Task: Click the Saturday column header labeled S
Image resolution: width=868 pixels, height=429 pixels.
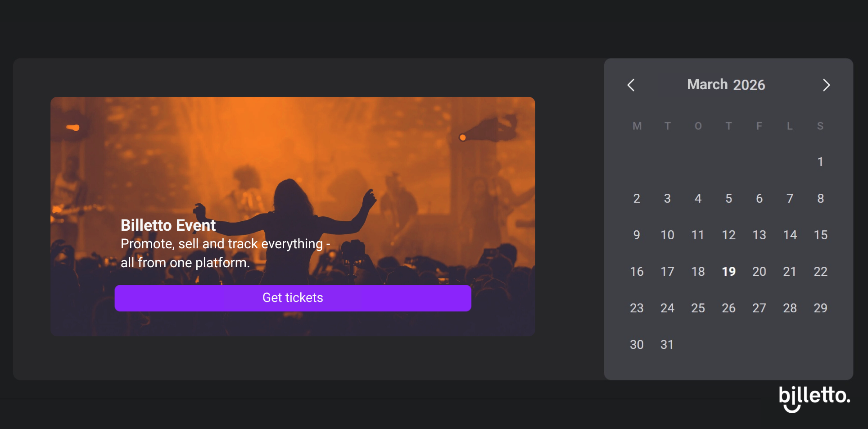Action: 821,126
